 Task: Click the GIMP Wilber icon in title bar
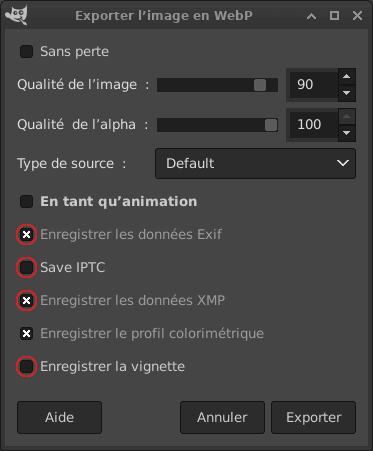[16, 15]
